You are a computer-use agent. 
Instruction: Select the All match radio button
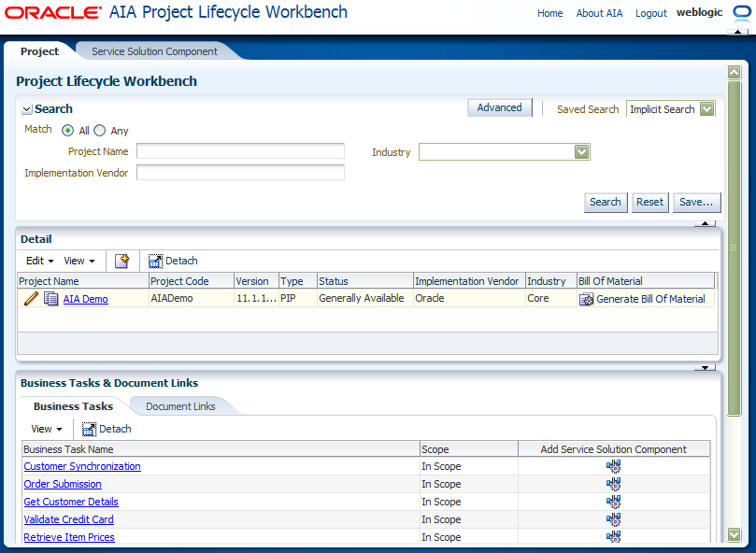tap(68, 131)
